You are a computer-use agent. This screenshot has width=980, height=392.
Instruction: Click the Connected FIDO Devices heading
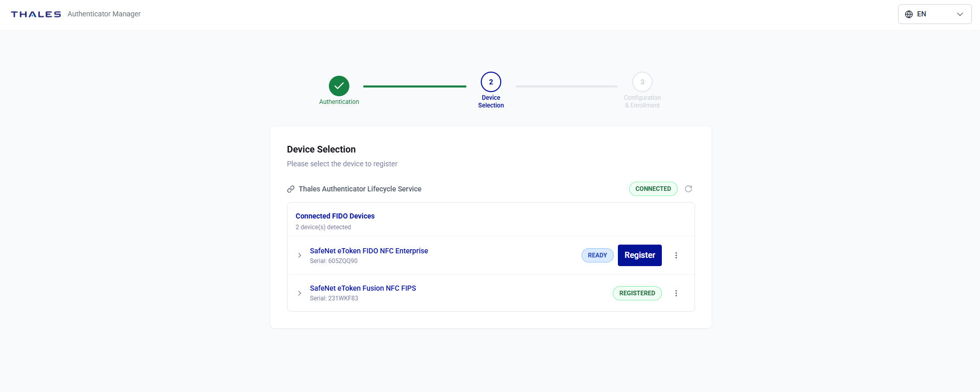pos(335,216)
